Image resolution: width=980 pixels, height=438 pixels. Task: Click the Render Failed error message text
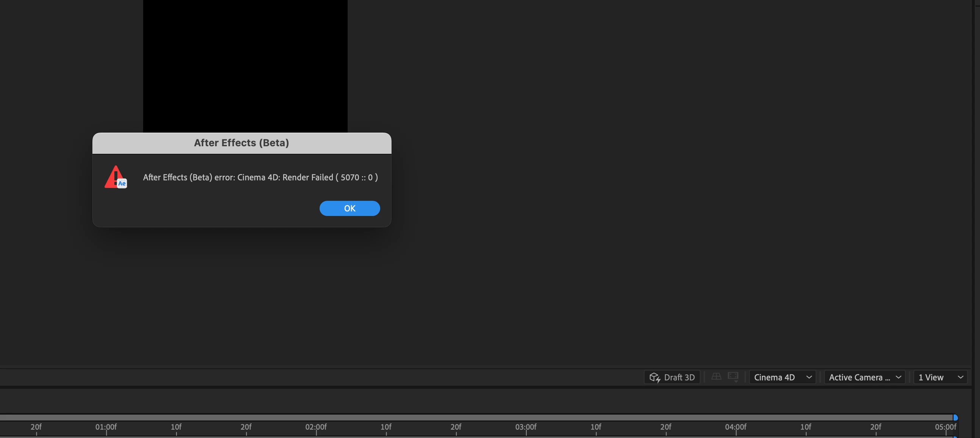click(x=260, y=177)
